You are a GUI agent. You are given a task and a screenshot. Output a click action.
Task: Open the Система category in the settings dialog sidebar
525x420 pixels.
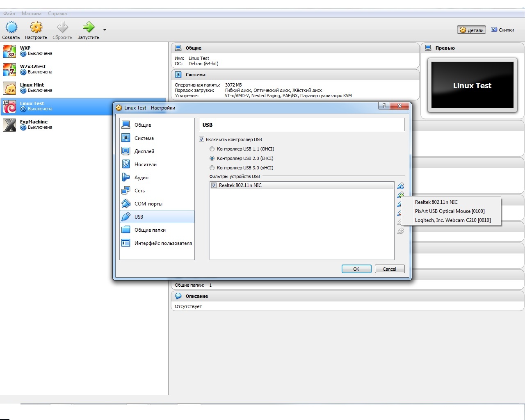[157, 138]
